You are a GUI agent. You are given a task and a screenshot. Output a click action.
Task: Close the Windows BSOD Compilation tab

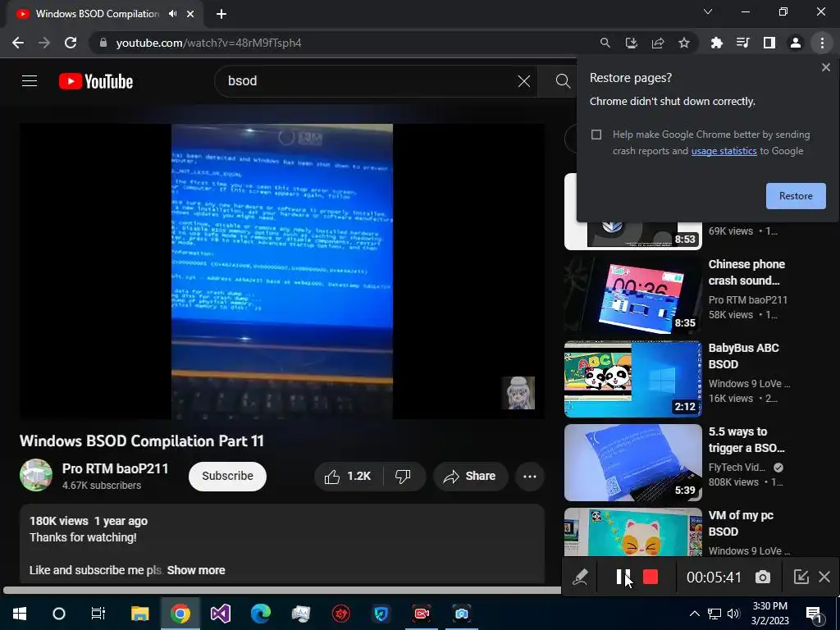click(x=190, y=14)
